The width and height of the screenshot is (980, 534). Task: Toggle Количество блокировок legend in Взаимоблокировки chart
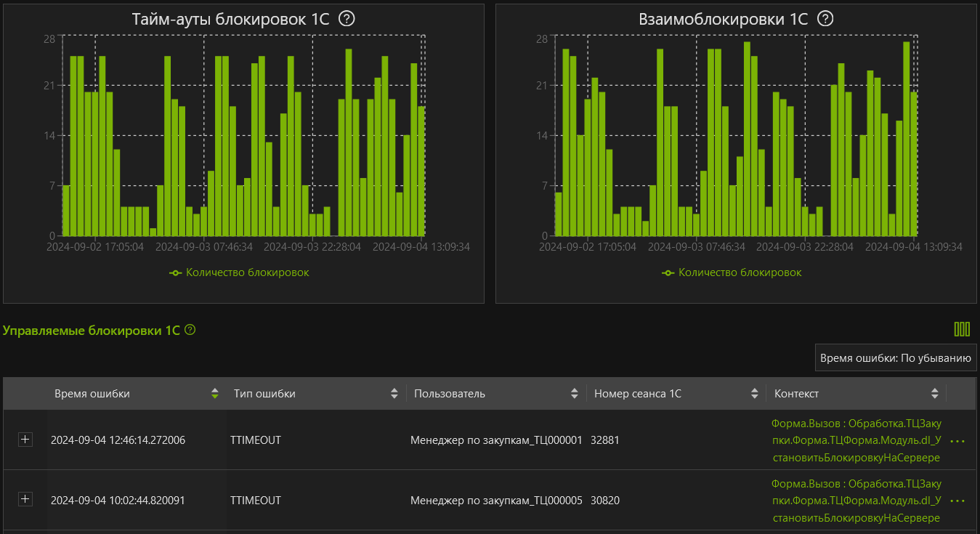[x=732, y=272]
